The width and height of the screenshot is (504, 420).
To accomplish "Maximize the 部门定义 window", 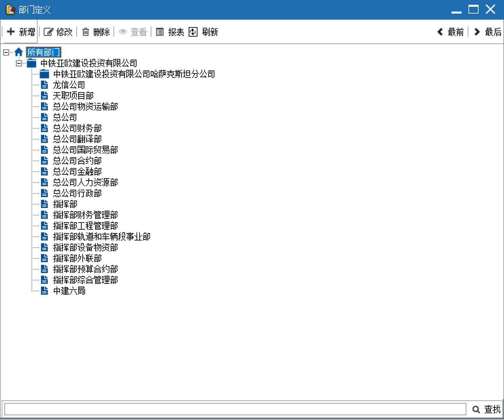I will click(x=473, y=9).
